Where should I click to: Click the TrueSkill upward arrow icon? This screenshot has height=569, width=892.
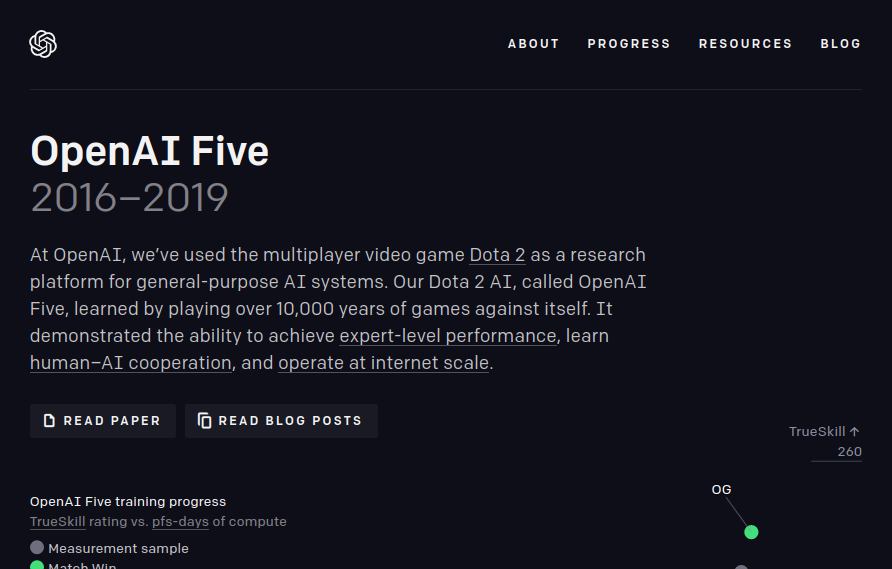coord(854,431)
